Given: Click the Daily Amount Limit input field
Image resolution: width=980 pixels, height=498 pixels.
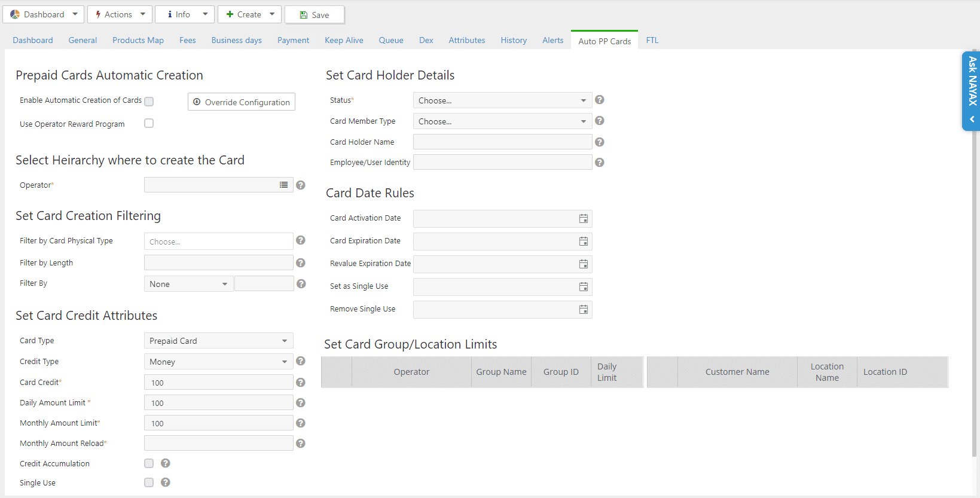Looking at the screenshot, I should point(218,402).
